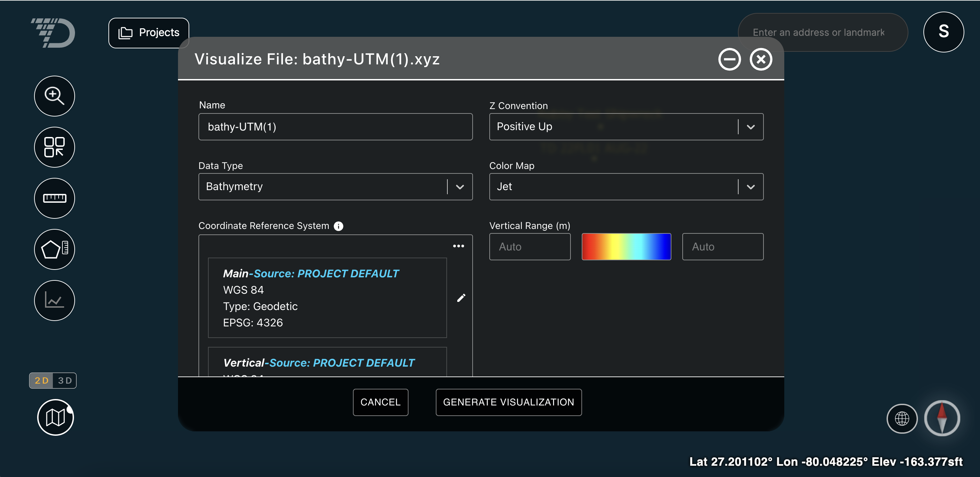Click the address or landmark search box

tap(822, 32)
